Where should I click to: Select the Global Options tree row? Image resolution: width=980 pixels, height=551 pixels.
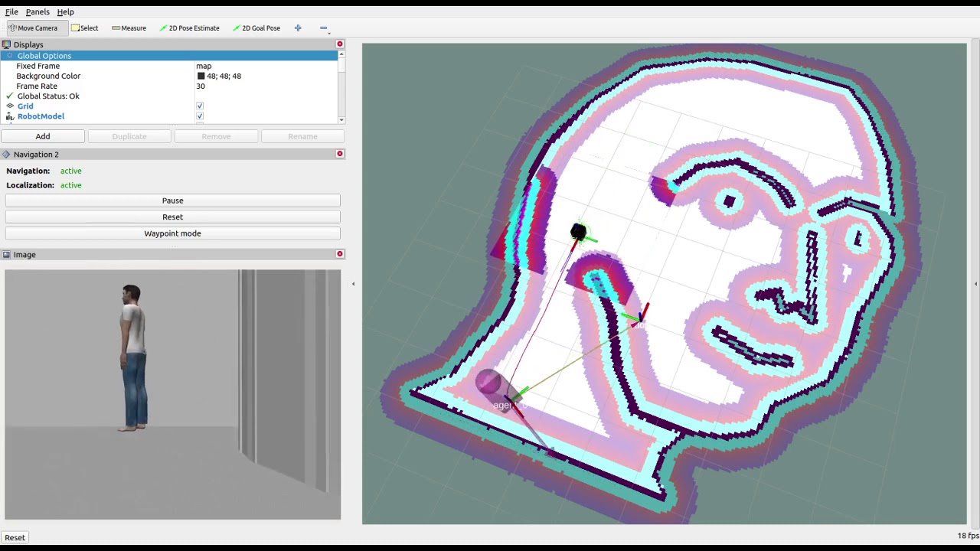tap(168, 56)
